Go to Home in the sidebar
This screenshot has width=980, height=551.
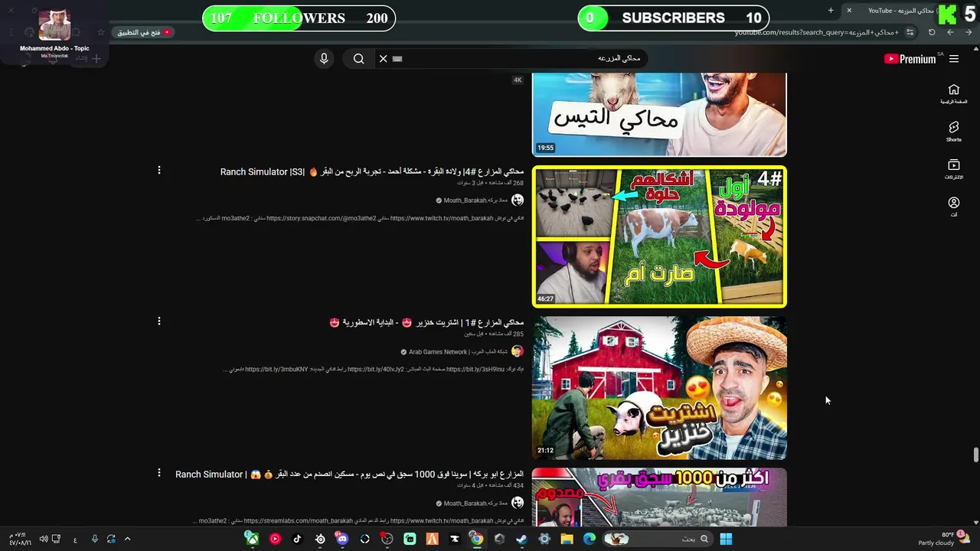point(954,94)
